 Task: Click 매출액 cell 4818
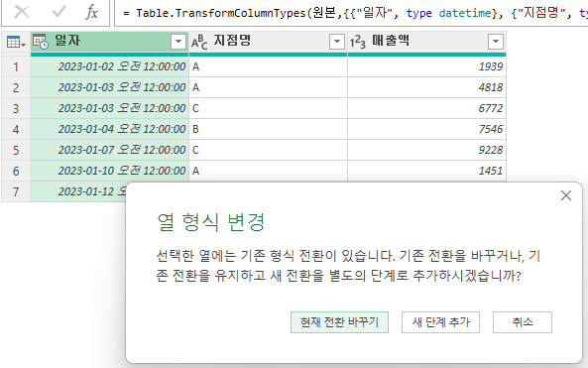[x=426, y=87]
